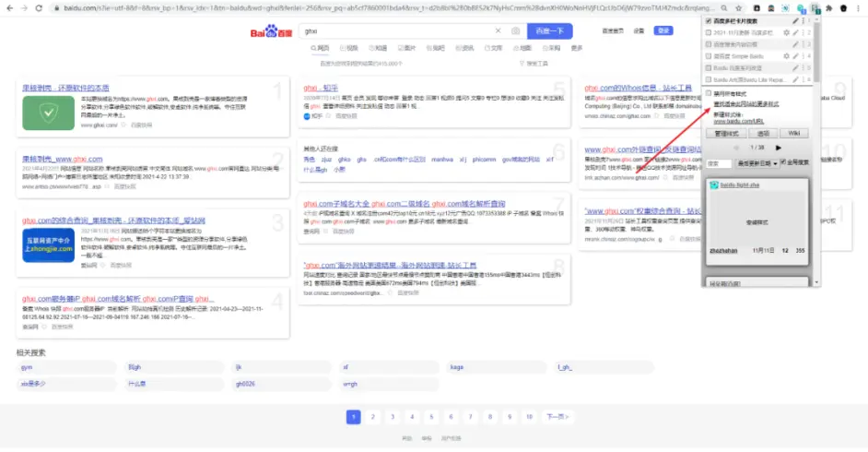Enable the style checkbox in row 5
This screenshot has width=868, height=452.
(x=708, y=67)
